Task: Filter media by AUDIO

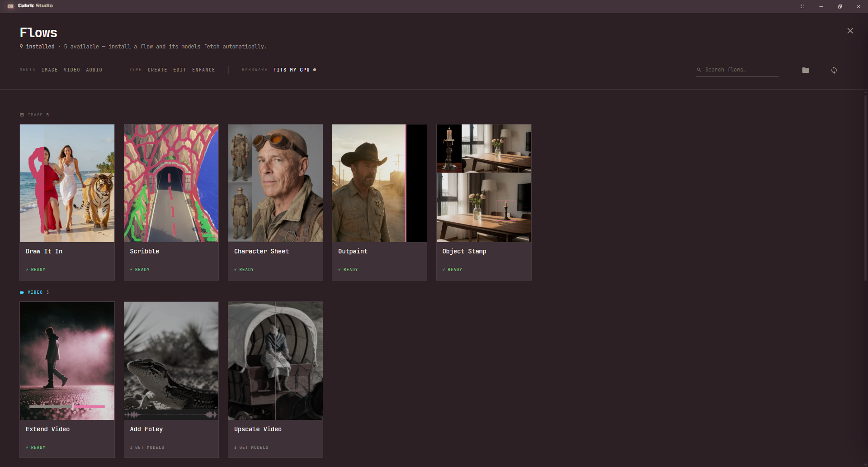Action: coord(94,70)
